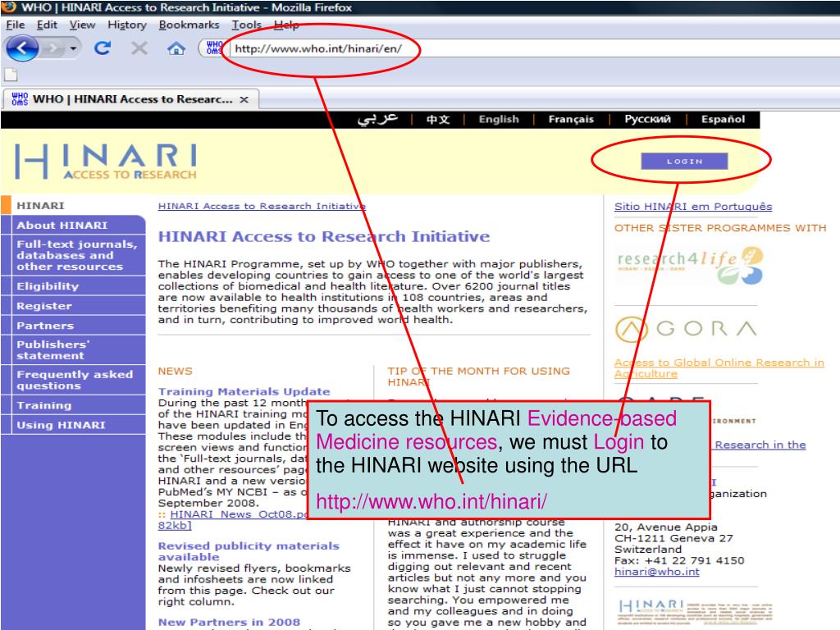Screen dimensions: 840x630
Task: Select the WHO | HINARI Access to Research tab
Action: 130,99
